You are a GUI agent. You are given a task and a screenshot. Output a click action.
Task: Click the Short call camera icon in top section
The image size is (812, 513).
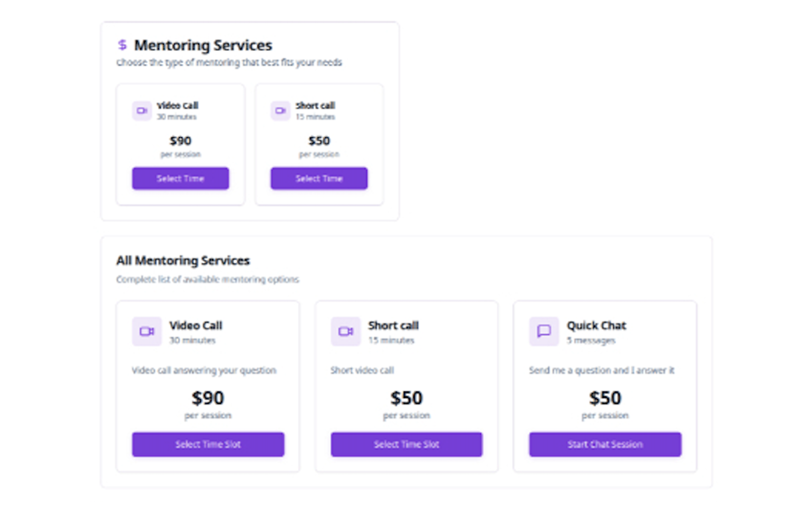click(x=280, y=111)
